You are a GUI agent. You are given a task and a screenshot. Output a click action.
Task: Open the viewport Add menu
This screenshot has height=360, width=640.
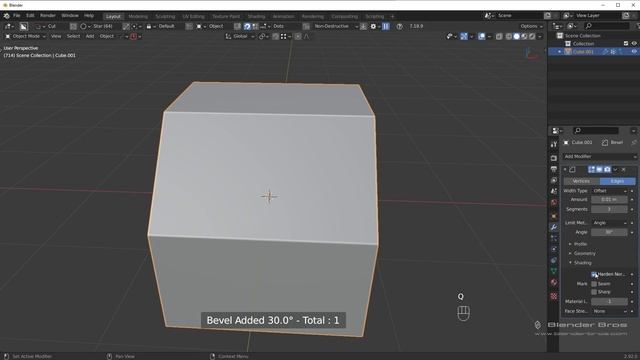pyautogui.click(x=90, y=36)
